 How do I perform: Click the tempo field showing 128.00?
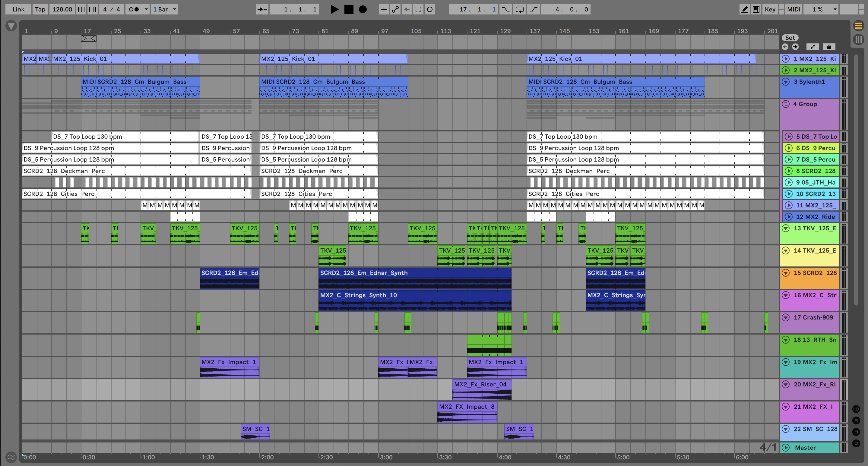tap(62, 9)
